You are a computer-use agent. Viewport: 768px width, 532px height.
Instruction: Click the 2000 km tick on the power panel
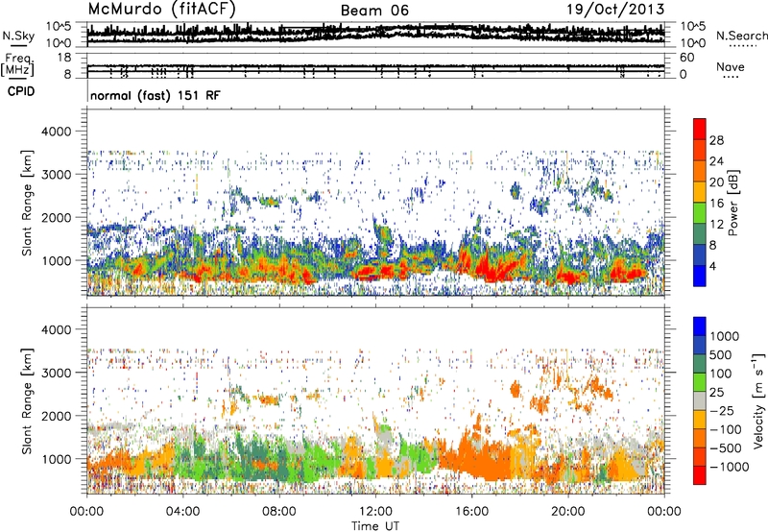point(59,217)
